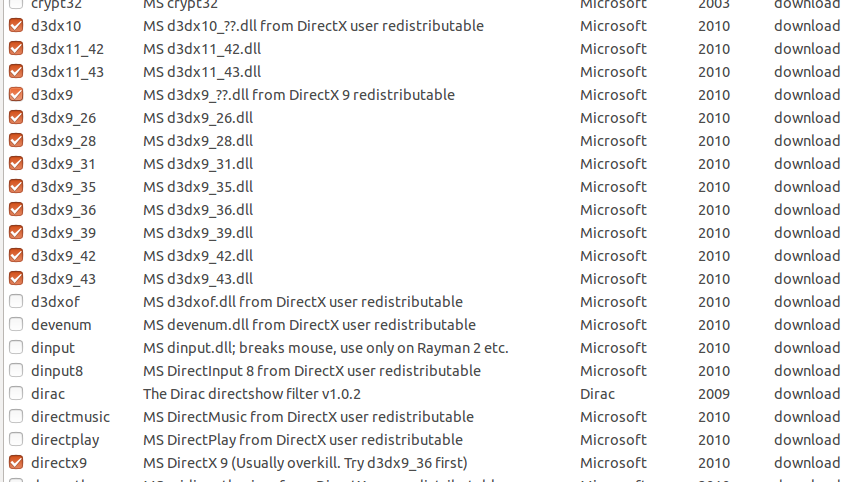Click 'download' in the d3dx9_31 row

point(807,164)
